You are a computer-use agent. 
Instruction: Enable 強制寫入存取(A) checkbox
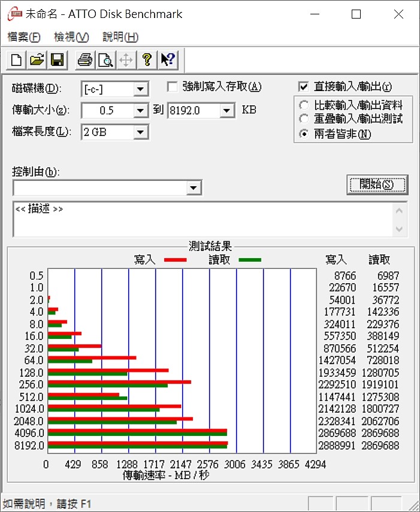(172, 87)
